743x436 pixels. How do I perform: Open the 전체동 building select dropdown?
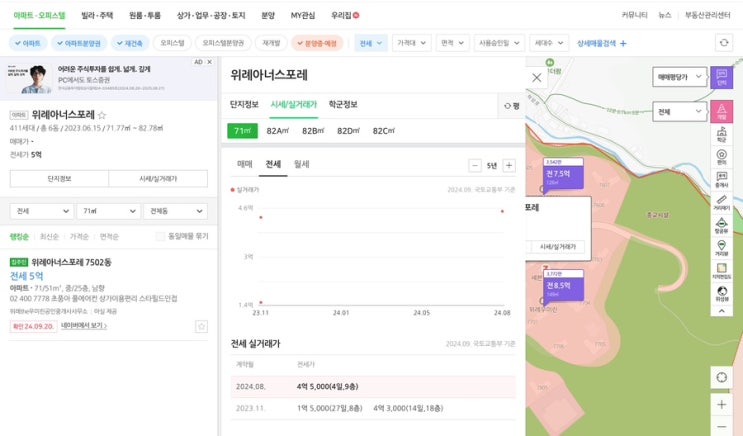175,211
